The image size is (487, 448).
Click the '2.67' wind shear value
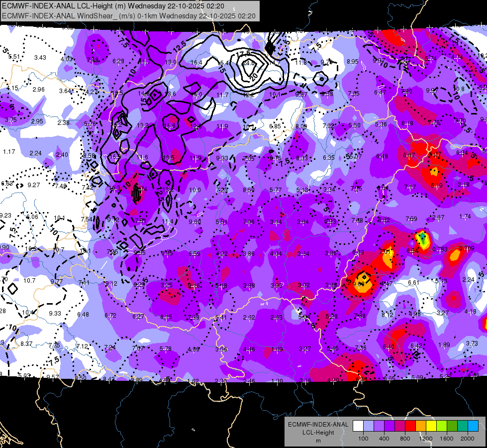coord(438,218)
